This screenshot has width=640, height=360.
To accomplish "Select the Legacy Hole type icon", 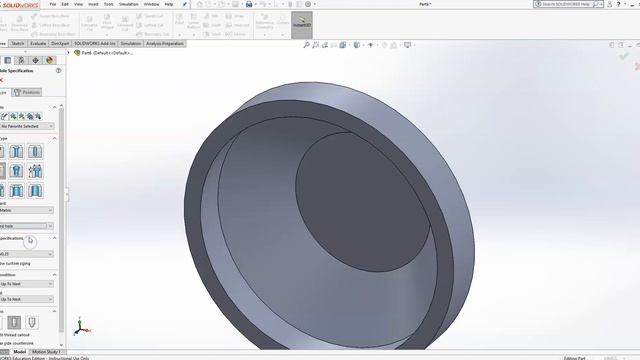I will (35, 171).
